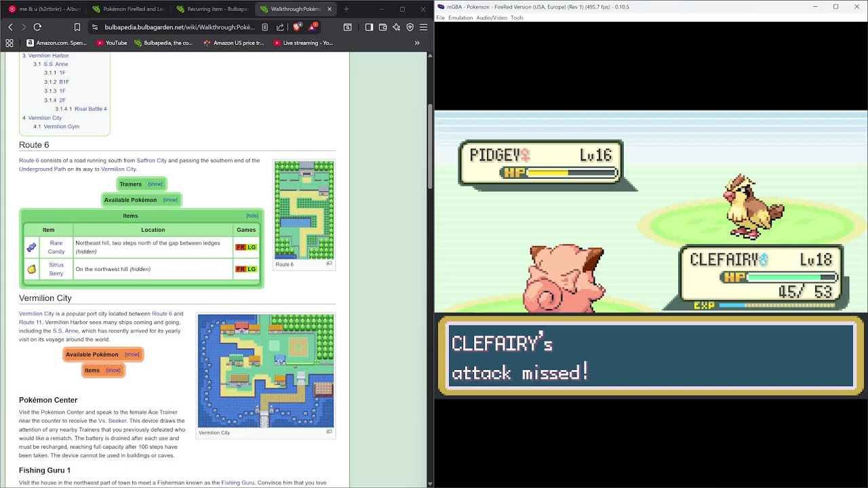The image size is (868, 488).
Task: Open the mGBA Audio/Video menu
Action: coord(492,18)
